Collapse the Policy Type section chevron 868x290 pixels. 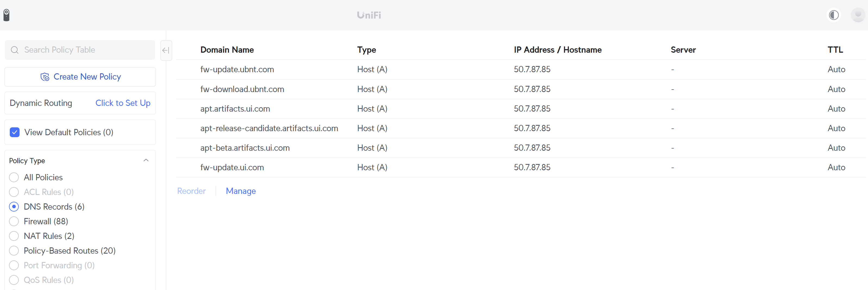[146, 160]
